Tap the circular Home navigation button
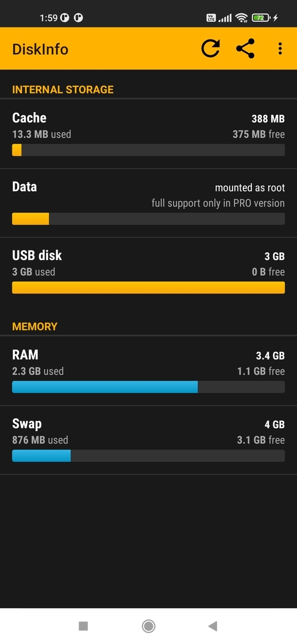 click(148, 626)
